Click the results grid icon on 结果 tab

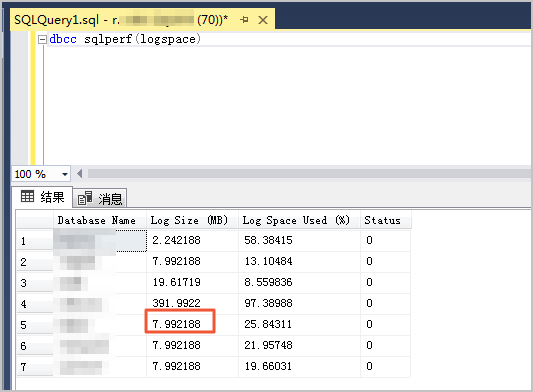click(28, 196)
